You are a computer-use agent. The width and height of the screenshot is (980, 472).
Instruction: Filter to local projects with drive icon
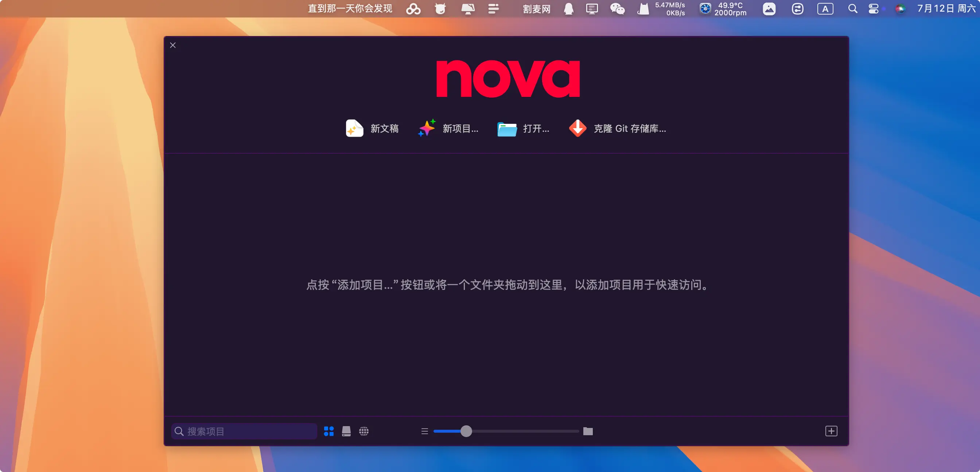click(346, 431)
